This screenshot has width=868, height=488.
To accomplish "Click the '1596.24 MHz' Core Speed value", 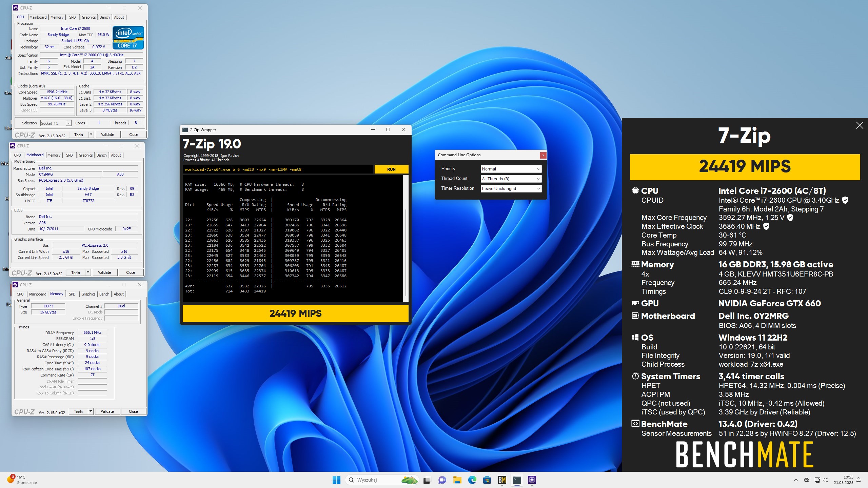I will [57, 92].
